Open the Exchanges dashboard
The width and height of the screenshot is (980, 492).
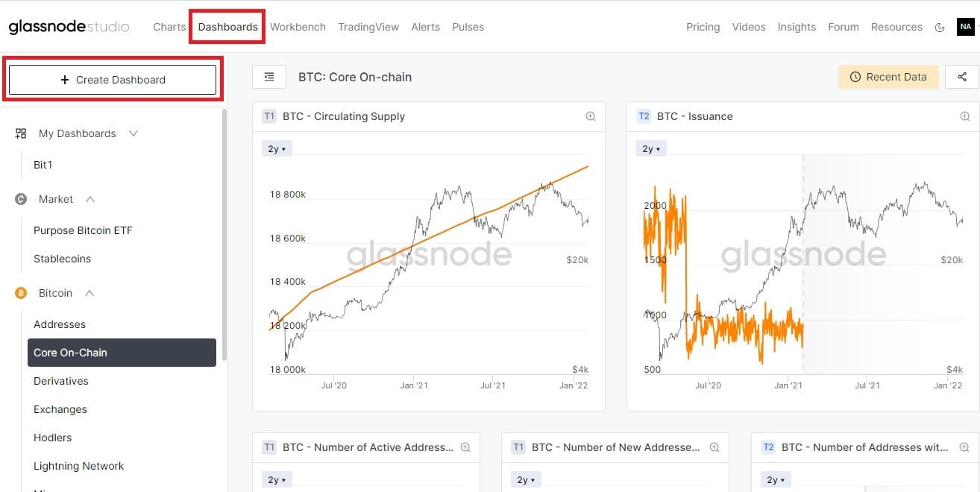click(60, 409)
